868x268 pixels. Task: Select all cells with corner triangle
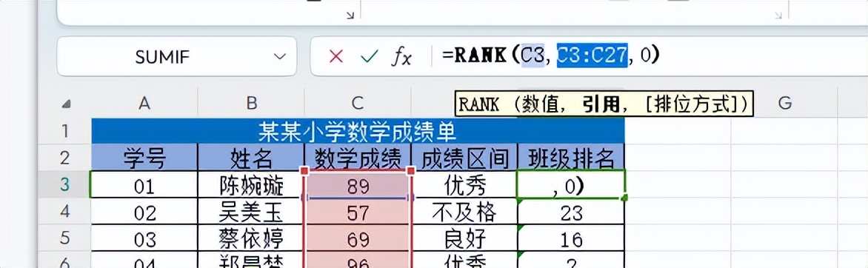[67, 104]
